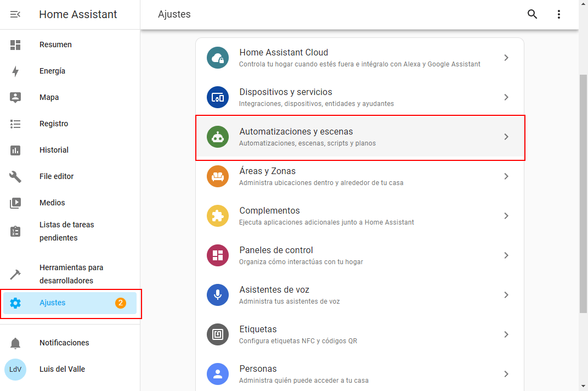This screenshot has width=588, height=391.
Task: Click the orange badge on Ajustes
Action: tap(121, 303)
